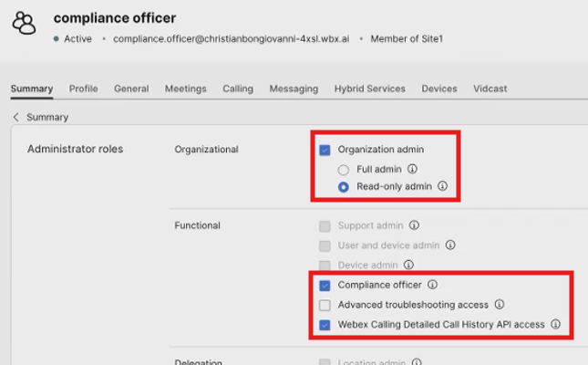Click the compliance officer email address
The height and width of the screenshot is (365, 588).
tap(232, 39)
